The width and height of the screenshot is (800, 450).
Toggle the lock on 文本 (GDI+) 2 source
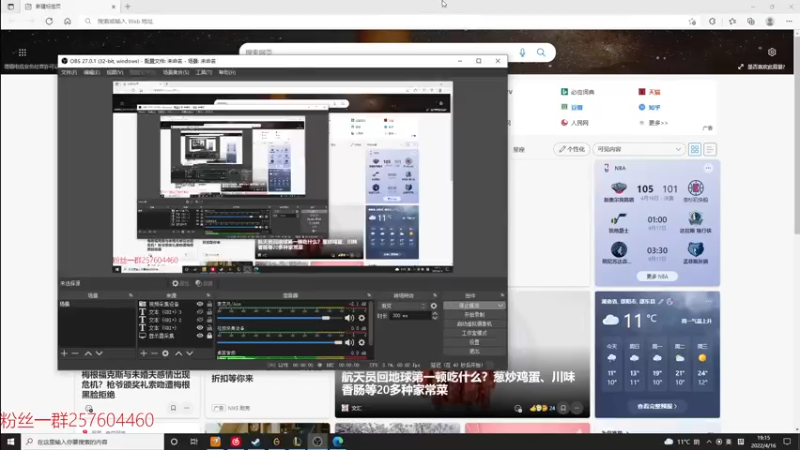(209, 320)
